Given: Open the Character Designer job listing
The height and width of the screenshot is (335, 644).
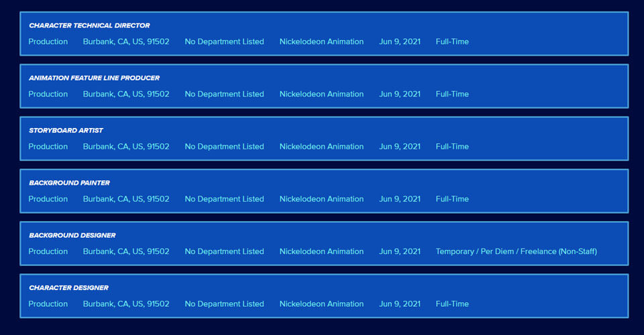Looking at the screenshot, I should tap(68, 287).
